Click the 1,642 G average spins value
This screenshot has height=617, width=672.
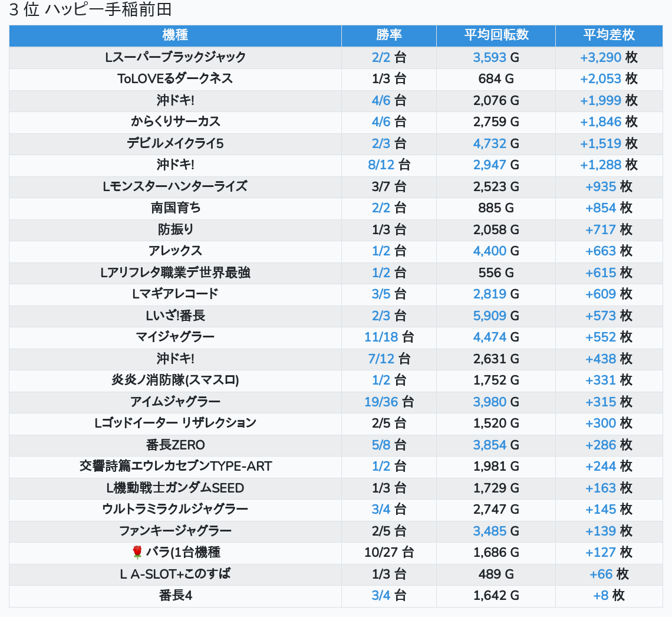point(496,596)
